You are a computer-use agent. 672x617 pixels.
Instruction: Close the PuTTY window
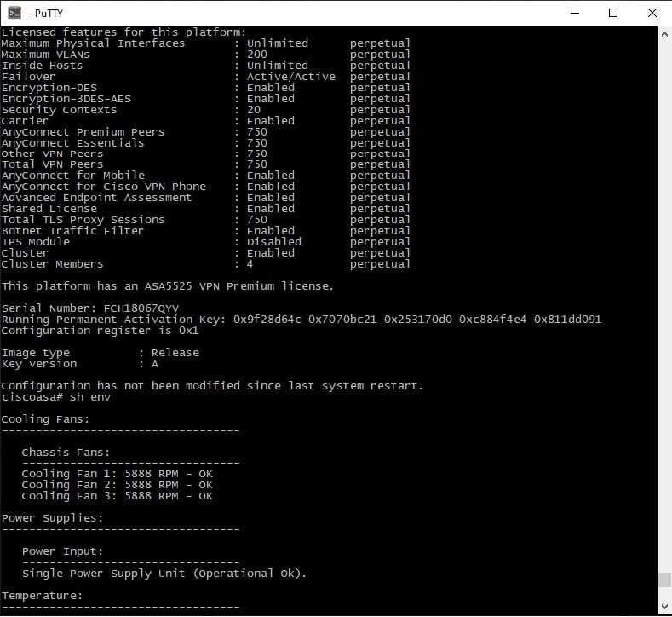pos(652,13)
